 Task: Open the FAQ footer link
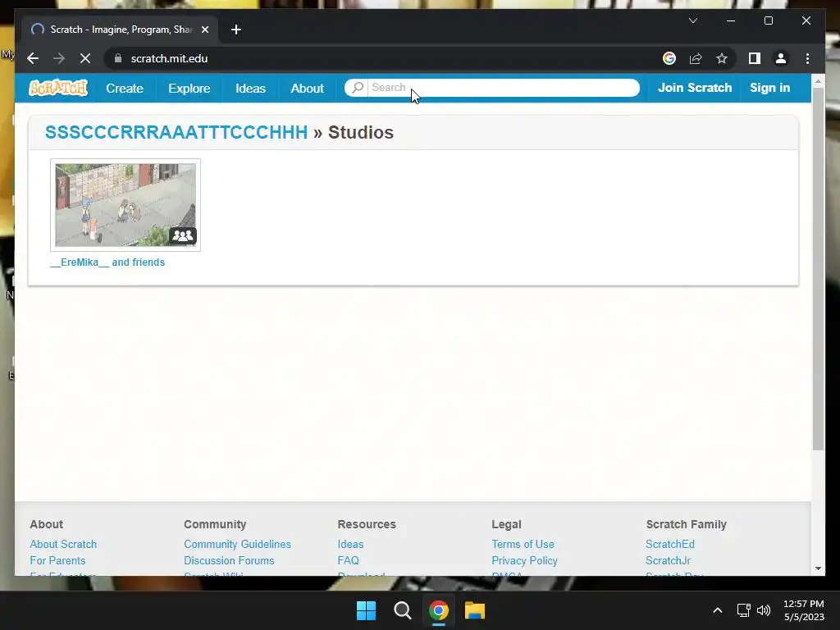[348, 561]
